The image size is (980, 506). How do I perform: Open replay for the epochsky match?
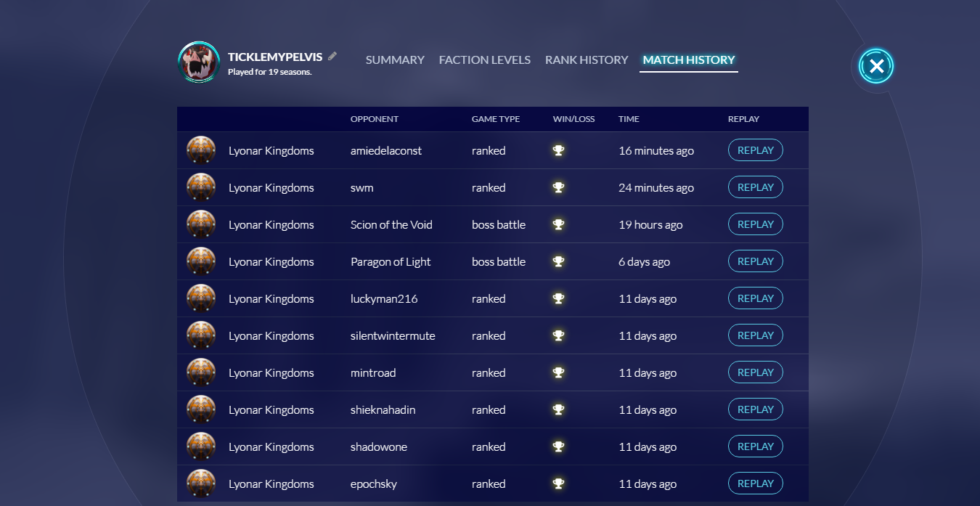click(756, 483)
